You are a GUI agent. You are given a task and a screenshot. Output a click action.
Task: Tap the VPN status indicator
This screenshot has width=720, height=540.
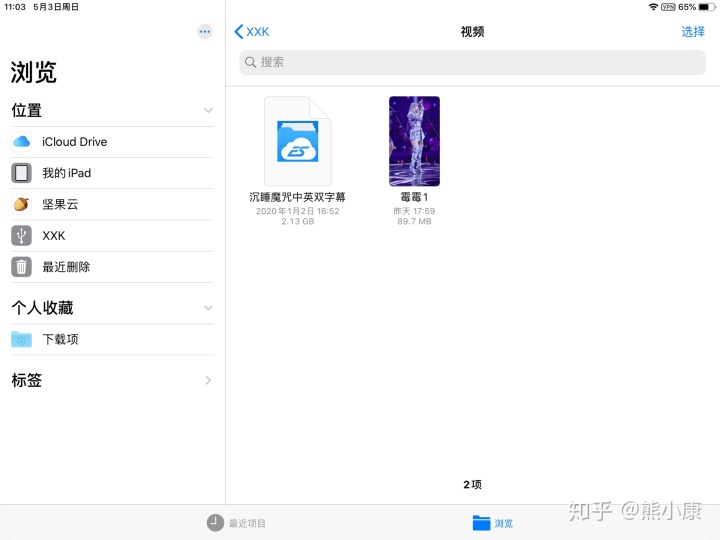click(x=668, y=7)
